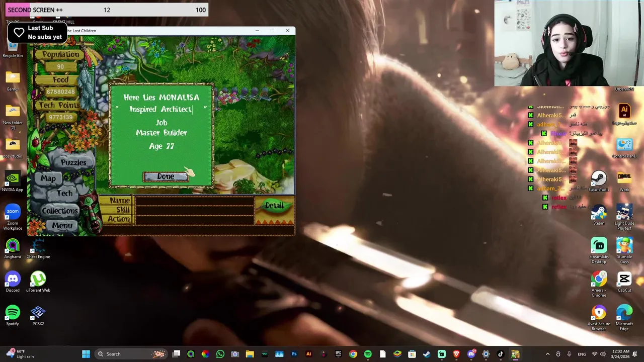The image size is (644, 362).
Task: Launch Light Dude Playtest from the desktop
Action: (x=624, y=218)
